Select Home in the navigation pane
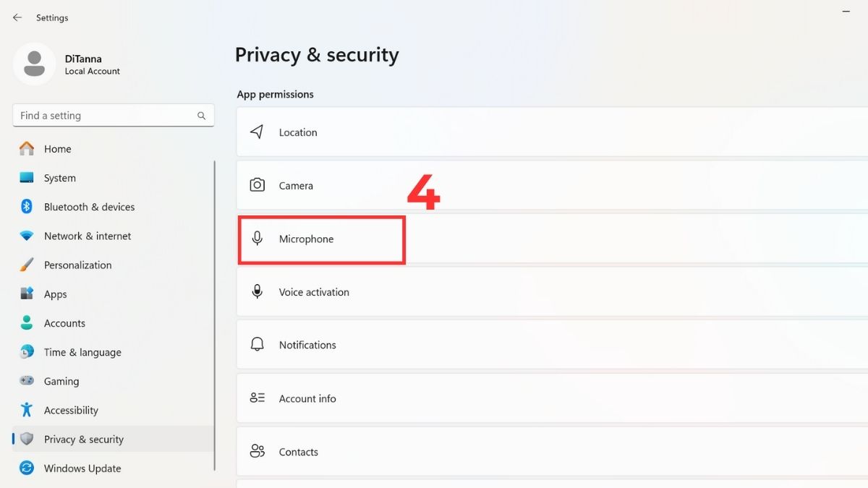This screenshot has height=488, width=868. [x=57, y=149]
